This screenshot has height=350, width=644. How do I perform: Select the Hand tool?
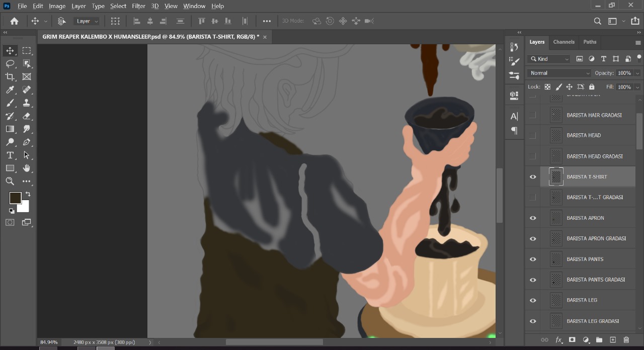click(27, 168)
